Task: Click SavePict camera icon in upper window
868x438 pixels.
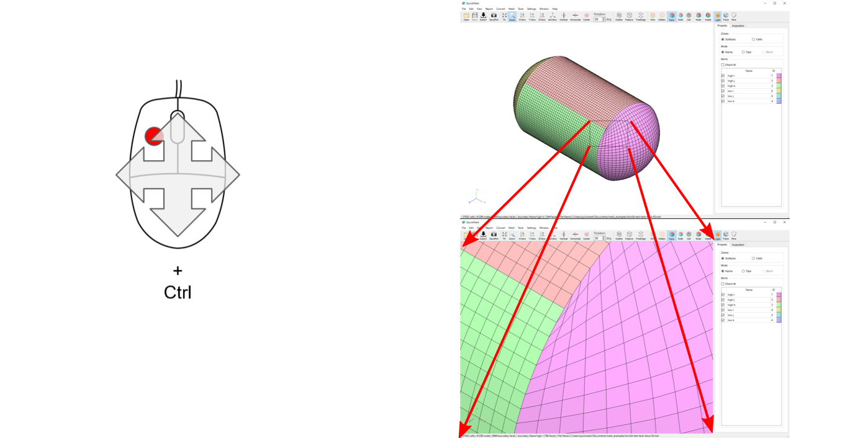Action: (x=494, y=16)
